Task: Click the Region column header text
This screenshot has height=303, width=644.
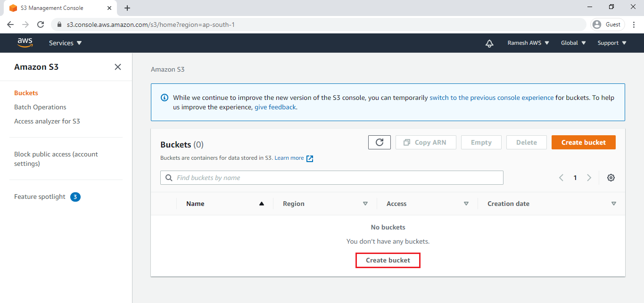Action: [x=294, y=204]
